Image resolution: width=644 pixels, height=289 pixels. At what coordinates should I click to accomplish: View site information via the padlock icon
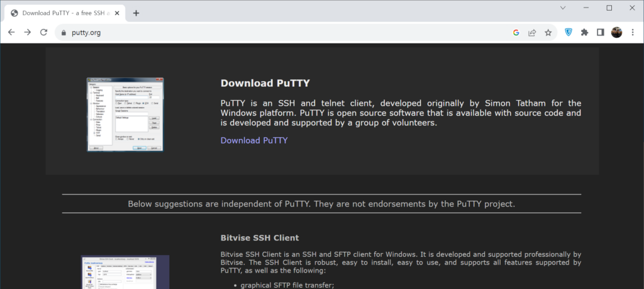pyautogui.click(x=64, y=33)
